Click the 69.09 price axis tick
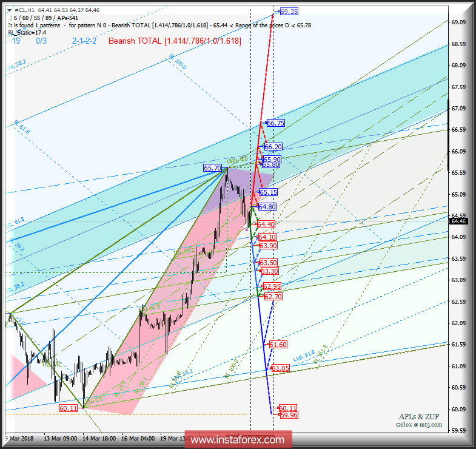 (458, 22)
